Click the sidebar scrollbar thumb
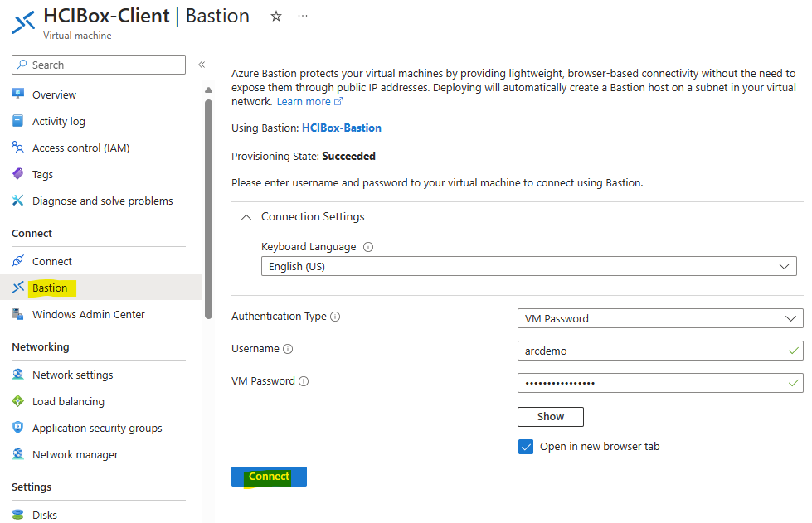Viewport: 812px width, 523px height. pos(209,209)
